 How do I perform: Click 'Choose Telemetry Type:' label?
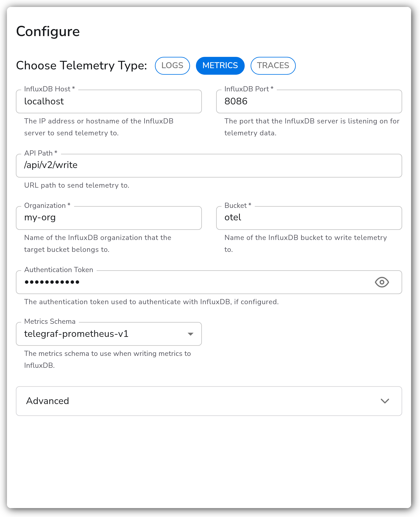(82, 66)
